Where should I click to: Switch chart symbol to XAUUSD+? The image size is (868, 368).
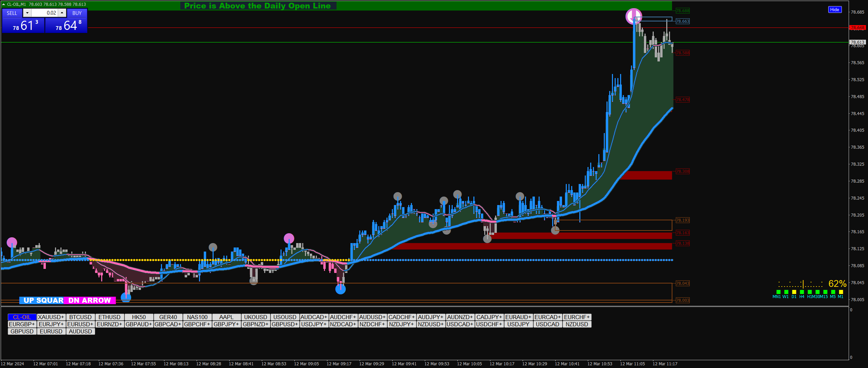(x=51, y=317)
